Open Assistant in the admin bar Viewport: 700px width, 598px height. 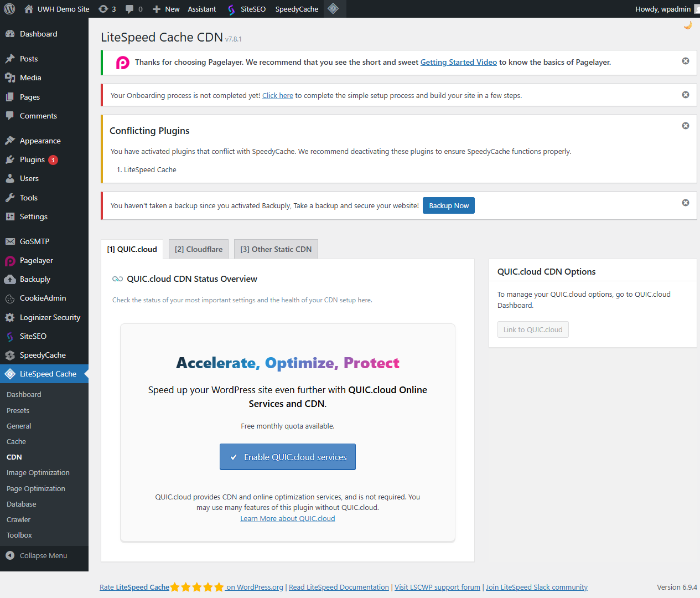[x=202, y=9]
